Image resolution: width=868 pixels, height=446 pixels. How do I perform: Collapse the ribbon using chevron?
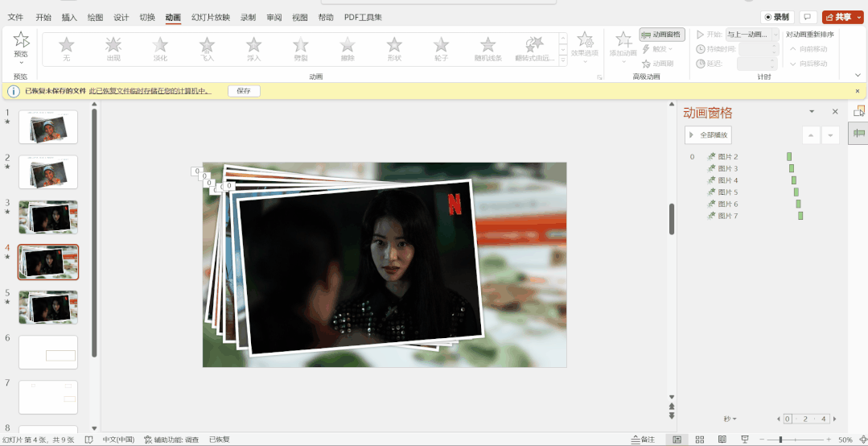point(858,75)
